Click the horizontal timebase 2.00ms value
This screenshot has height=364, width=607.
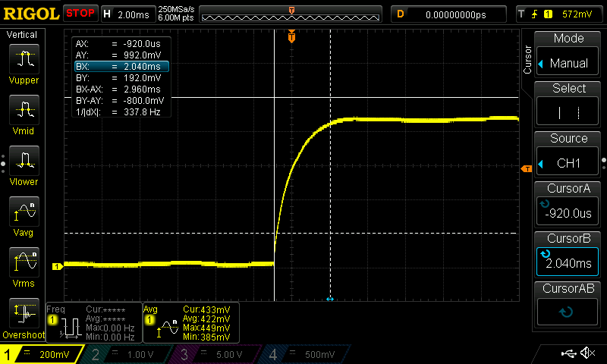coord(134,14)
